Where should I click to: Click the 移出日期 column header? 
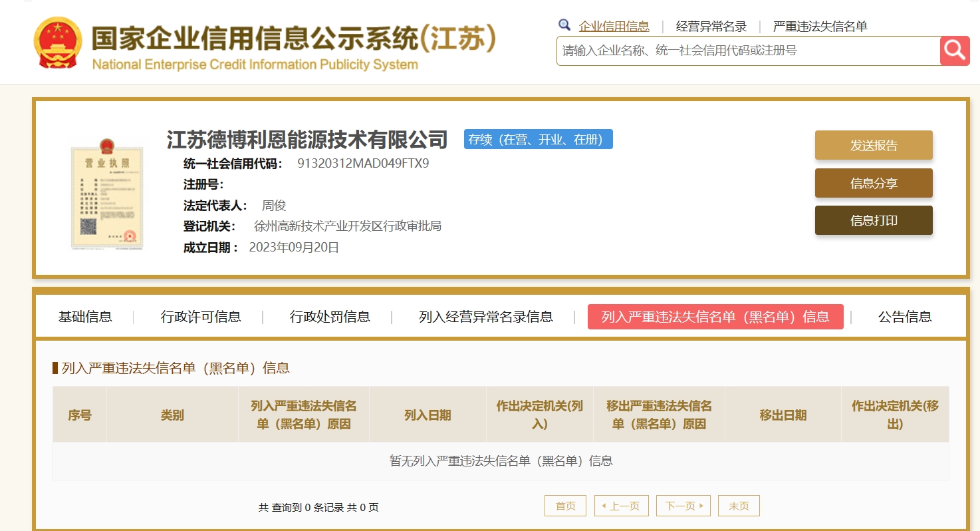point(783,415)
